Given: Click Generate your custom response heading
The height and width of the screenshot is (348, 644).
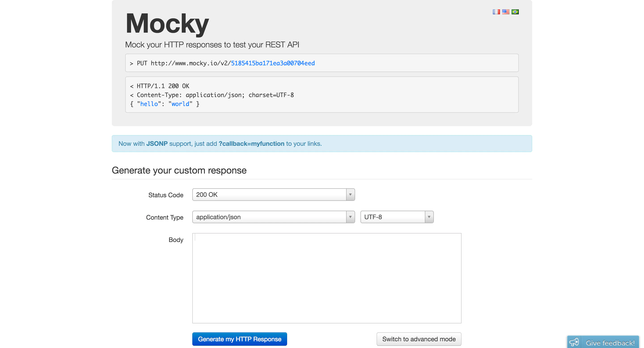Looking at the screenshot, I should (x=179, y=170).
